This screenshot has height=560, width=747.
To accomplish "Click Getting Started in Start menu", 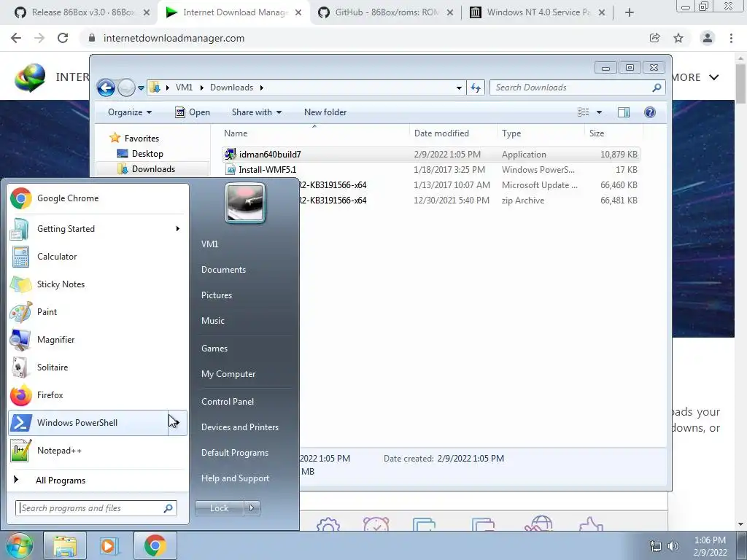I will (x=98, y=229).
